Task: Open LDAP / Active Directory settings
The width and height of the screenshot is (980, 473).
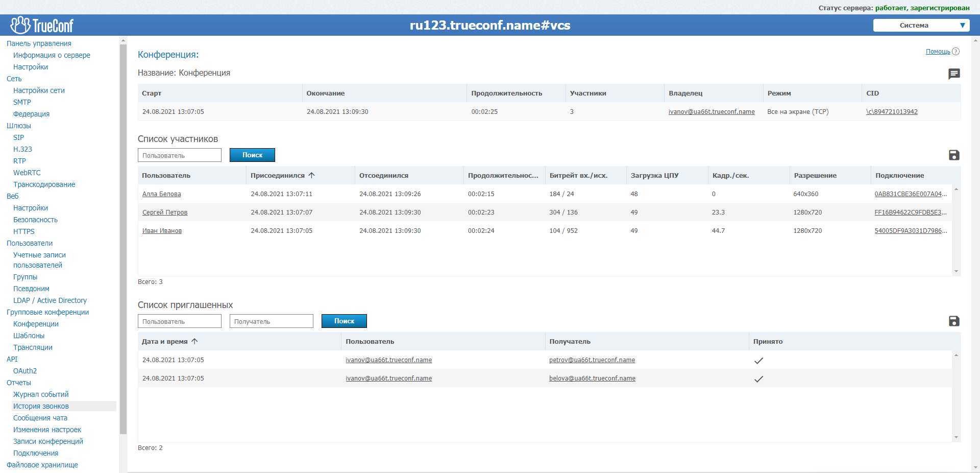Action: [x=50, y=300]
